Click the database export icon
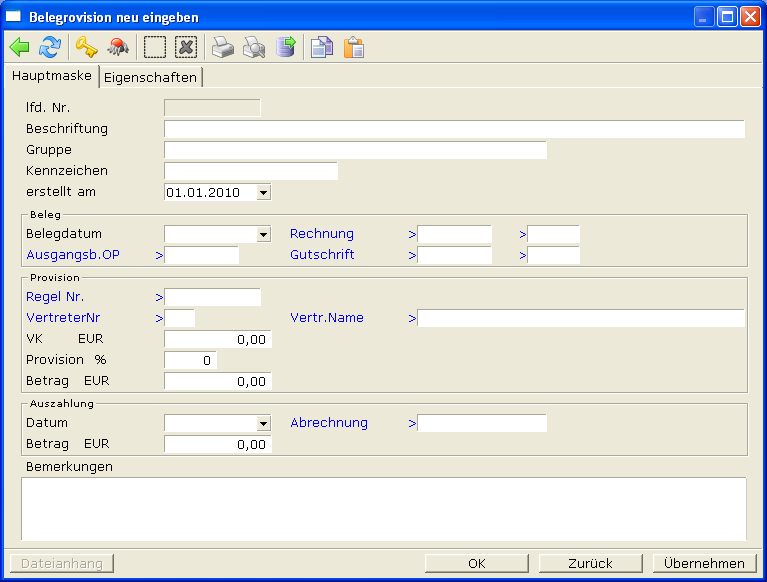This screenshot has width=767, height=582. (x=286, y=47)
